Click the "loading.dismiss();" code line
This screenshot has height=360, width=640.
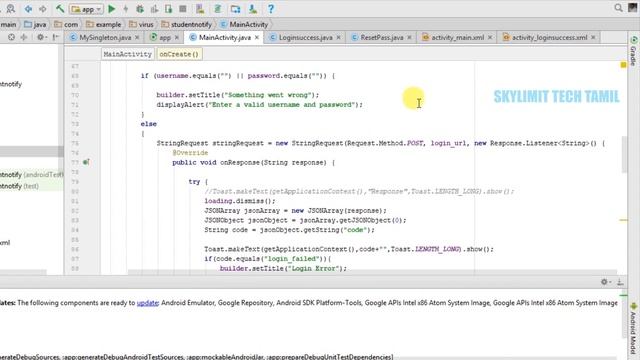click(240, 201)
